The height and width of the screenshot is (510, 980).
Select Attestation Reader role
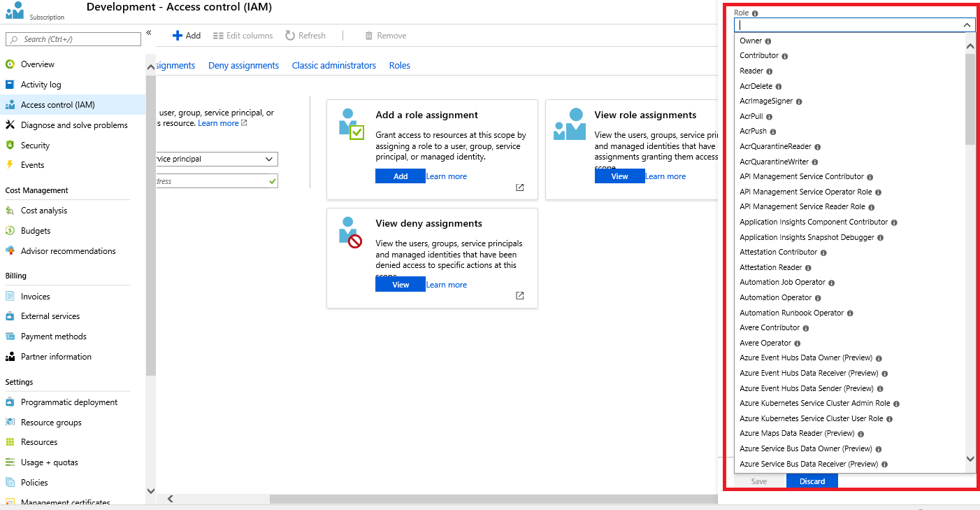click(x=771, y=268)
